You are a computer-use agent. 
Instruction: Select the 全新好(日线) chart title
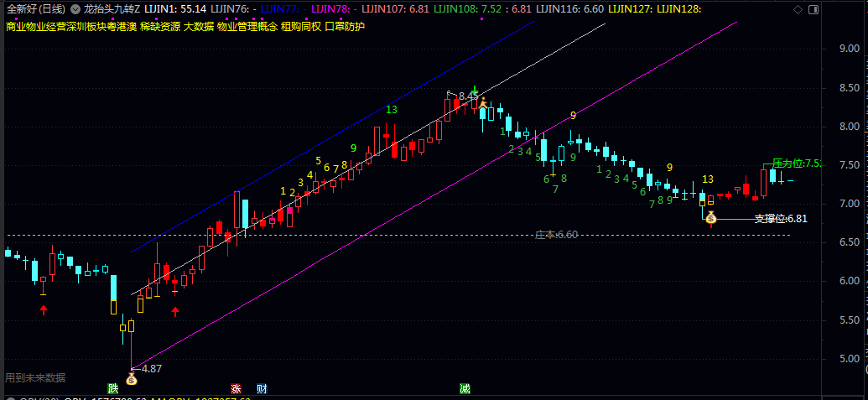coord(35,9)
